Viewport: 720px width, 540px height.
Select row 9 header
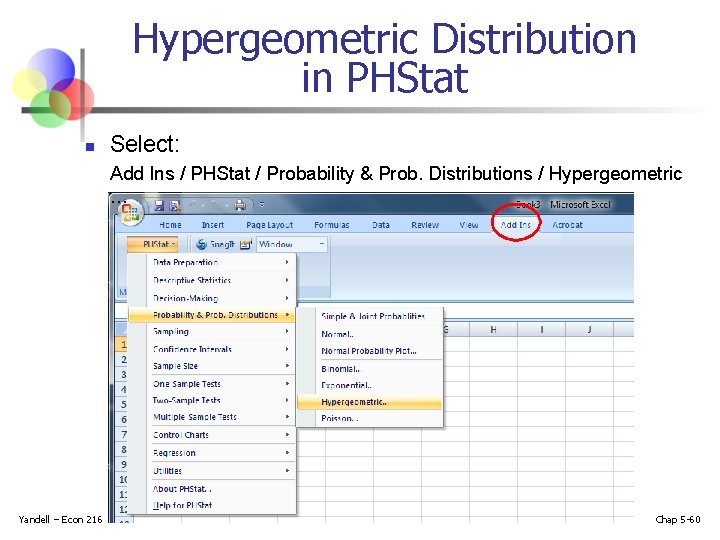[123, 464]
